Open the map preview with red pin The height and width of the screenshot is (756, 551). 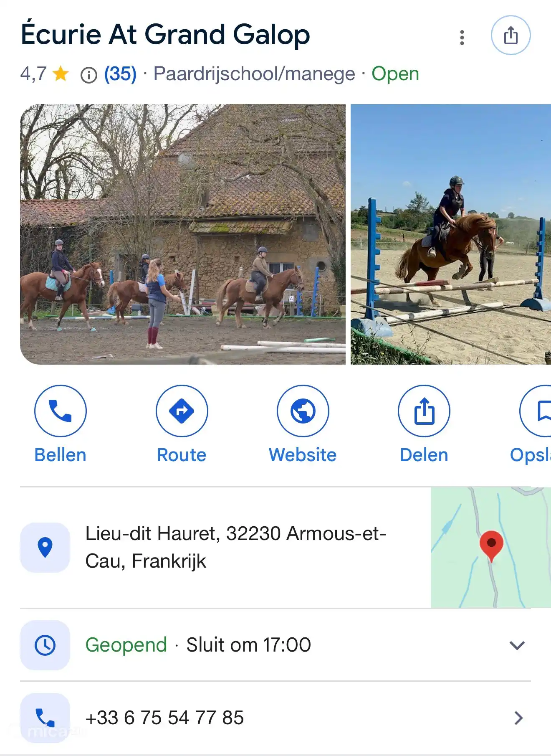pos(491,547)
